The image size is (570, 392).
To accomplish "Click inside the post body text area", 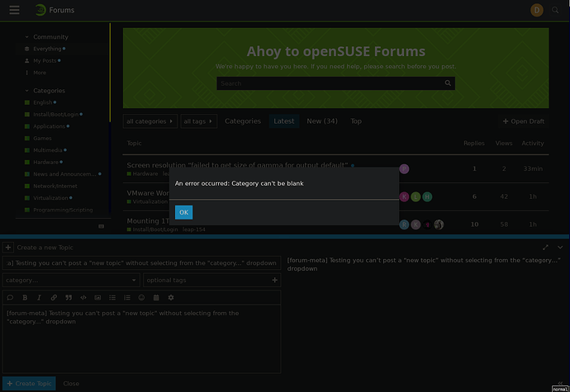I will (x=141, y=339).
